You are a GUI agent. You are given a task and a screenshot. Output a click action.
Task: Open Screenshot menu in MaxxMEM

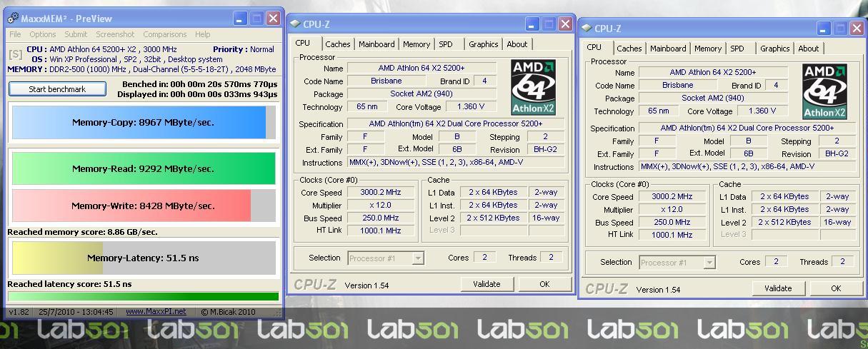[x=115, y=34]
